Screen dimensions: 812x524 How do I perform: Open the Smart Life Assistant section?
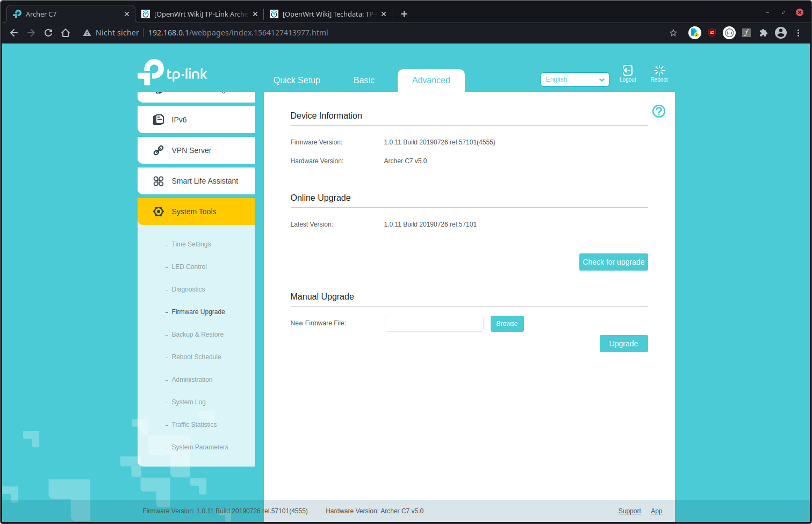pyautogui.click(x=196, y=181)
